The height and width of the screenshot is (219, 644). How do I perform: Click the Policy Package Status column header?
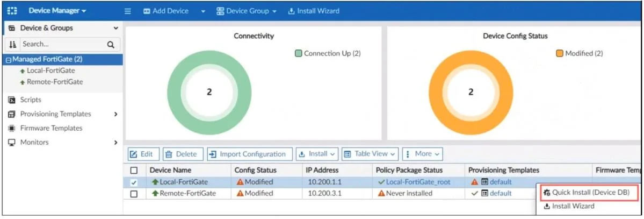click(x=409, y=171)
